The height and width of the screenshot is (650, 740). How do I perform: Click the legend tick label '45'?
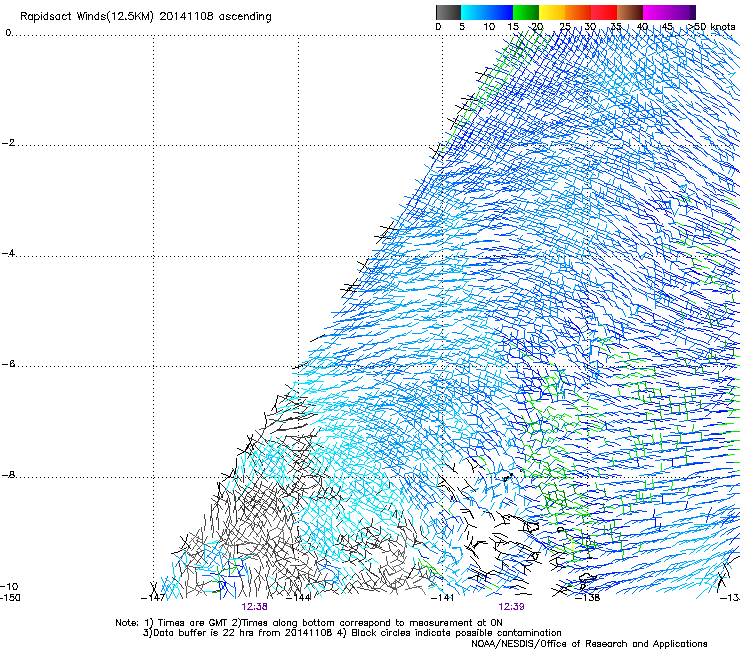pyautogui.click(x=667, y=27)
